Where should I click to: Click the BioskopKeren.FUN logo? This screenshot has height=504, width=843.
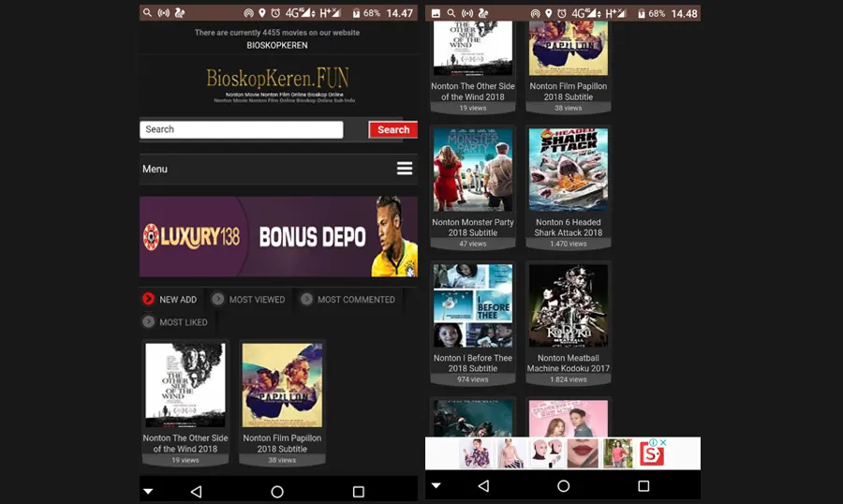pos(278,79)
